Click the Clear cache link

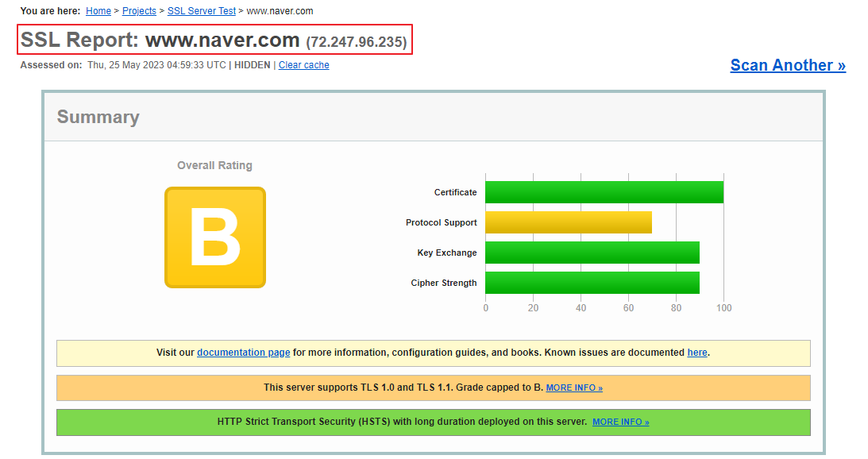(x=304, y=65)
